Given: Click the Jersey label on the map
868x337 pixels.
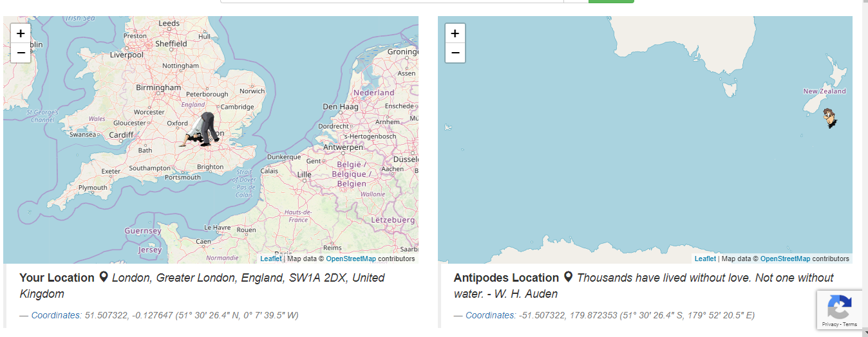Looking at the screenshot, I should tap(150, 250).
